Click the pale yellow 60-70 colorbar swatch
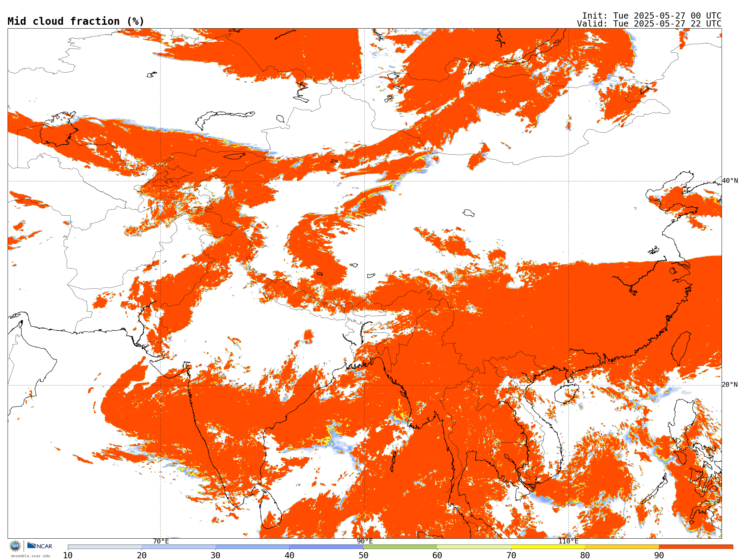744x560 pixels. click(474, 547)
